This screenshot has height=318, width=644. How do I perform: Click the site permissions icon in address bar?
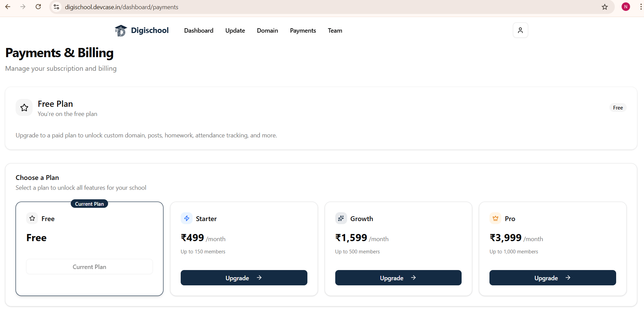(56, 6)
